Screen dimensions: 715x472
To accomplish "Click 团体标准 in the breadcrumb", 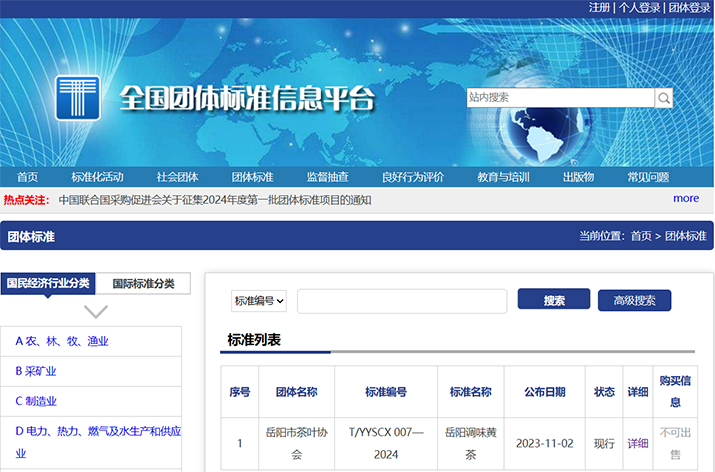I will point(685,236).
